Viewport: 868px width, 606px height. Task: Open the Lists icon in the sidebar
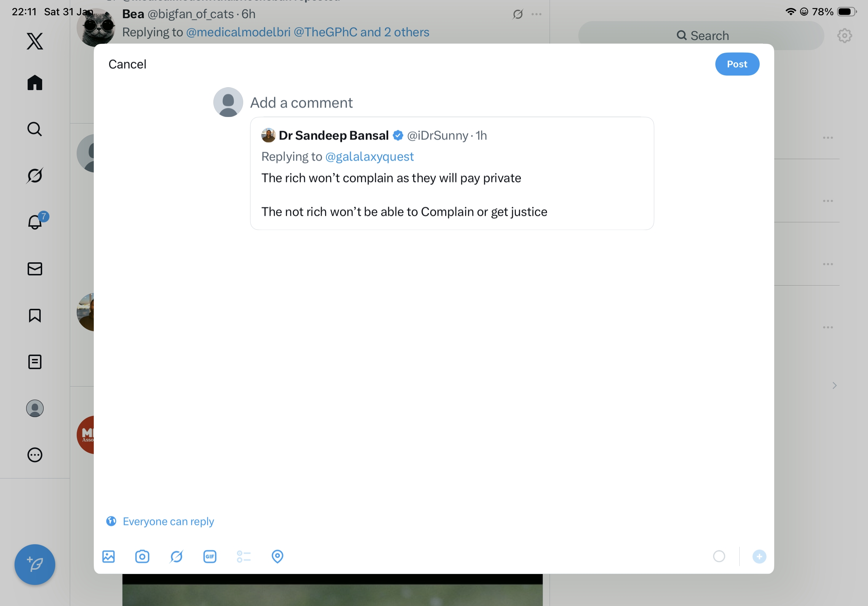(x=35, y=362)
